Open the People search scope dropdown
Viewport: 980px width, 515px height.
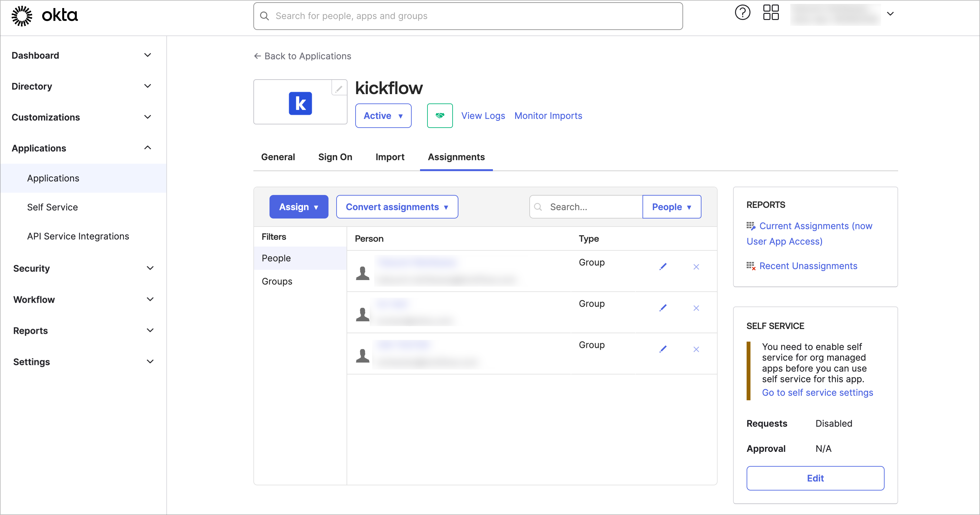click(x=671, y=207)
